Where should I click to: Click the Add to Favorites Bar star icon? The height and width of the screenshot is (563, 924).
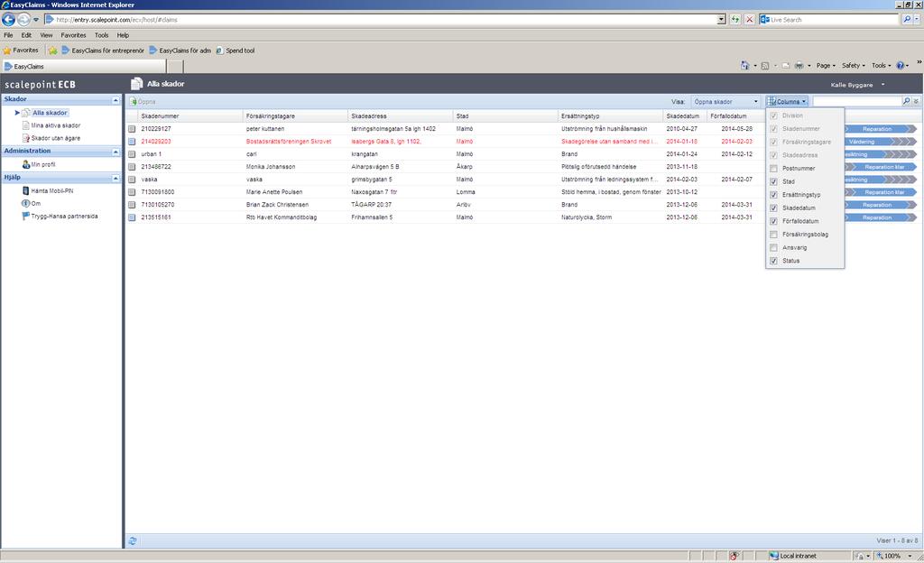pyautogui.click(x=52, y=51)
